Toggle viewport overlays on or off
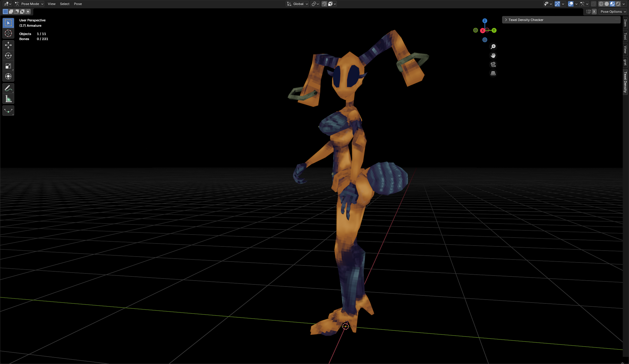The image size is (629, 364). (x=570, y=4)
